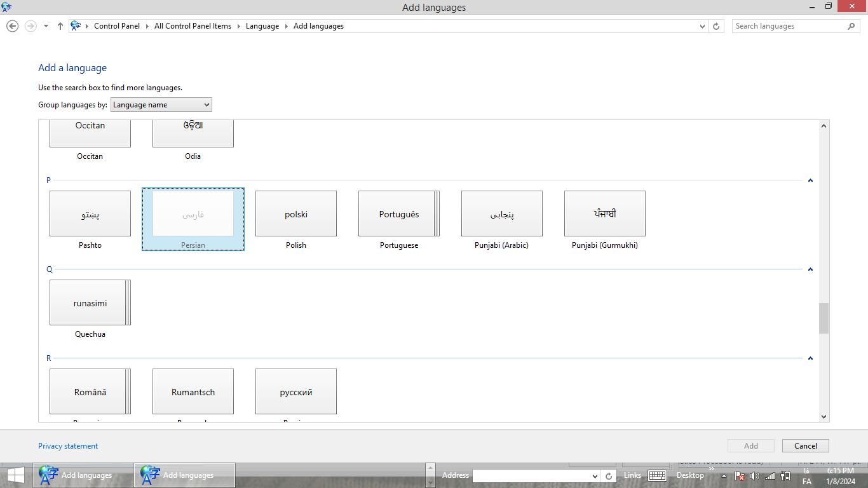Open the runasimi (Quechua) language tile
The image size is (868, 488).
point(90,308)
